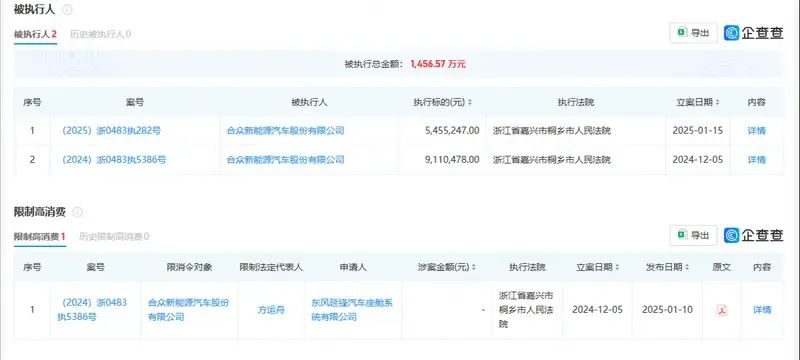The width and height of the screenshot is (800, 360).
Task: View 详情 in the 限制高消费 row
Action: (x=762, y=310)
